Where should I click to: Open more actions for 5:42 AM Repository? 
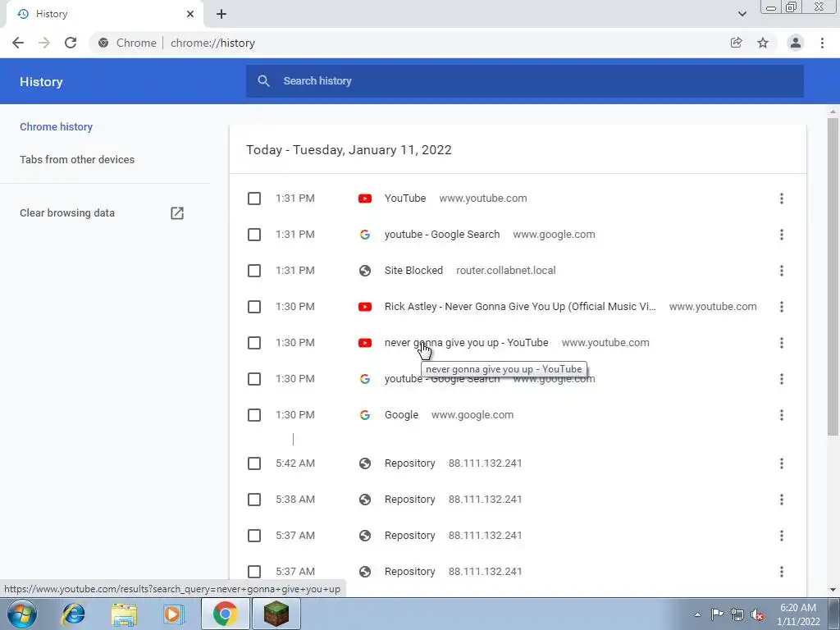point(782,463)
